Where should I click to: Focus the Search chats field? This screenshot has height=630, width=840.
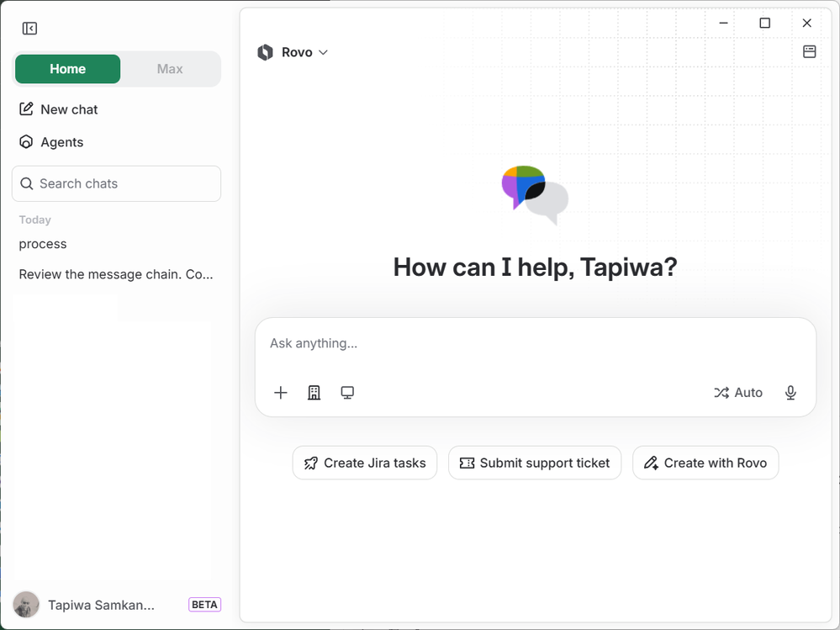click(116, 183)
